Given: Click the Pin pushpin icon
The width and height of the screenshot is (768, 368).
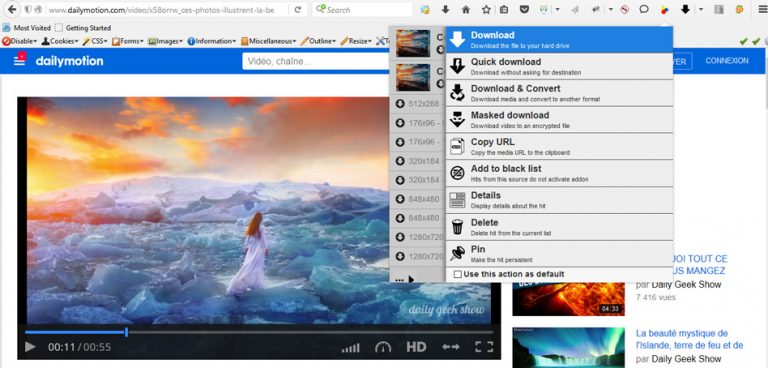Looking at the screenshot, I should (457, 253).
